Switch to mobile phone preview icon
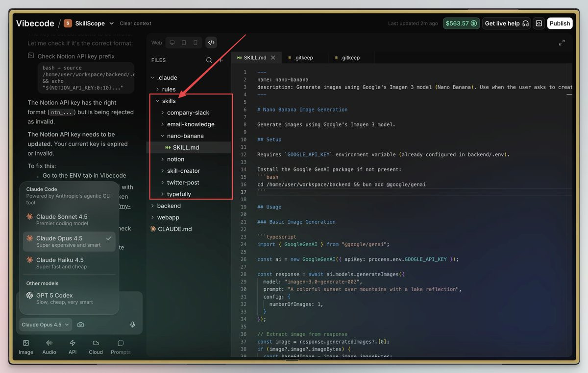This screenshot has height=373, width=588. point(196,43)
